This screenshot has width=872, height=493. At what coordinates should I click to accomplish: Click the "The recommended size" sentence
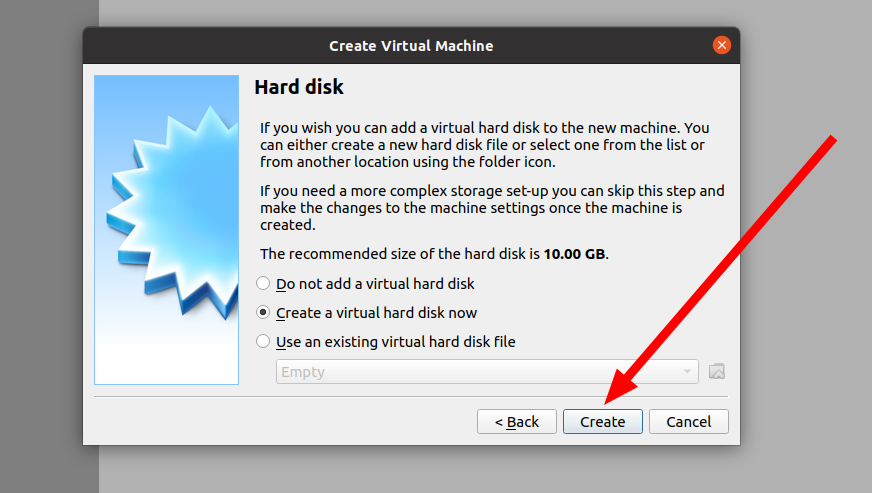pyautogui.click(x=400, y=254)
